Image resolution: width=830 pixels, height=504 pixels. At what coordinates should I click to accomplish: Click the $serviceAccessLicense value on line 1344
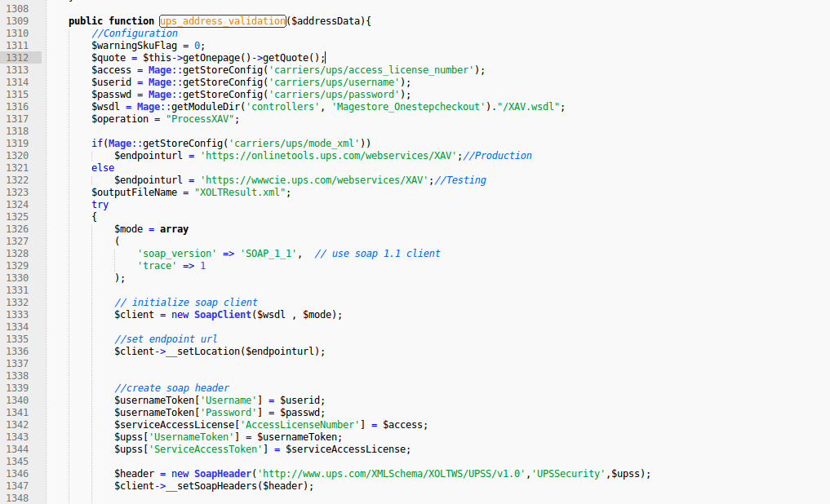click(x=346, y=449)
